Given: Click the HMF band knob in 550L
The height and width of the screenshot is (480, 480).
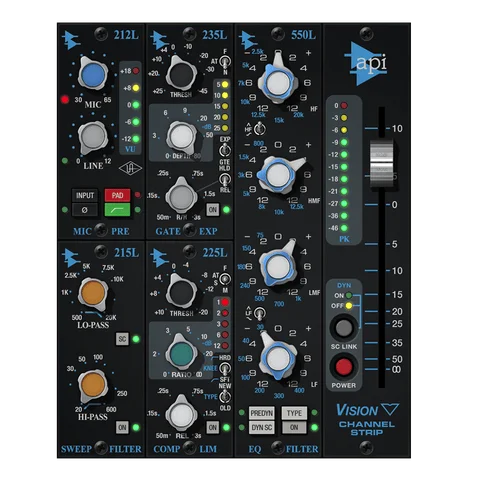Looking at the screenshot, I should point(278,174).
